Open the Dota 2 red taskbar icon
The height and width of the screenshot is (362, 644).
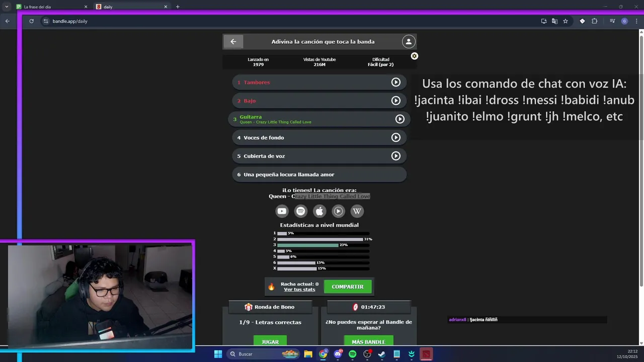[426, 354]
